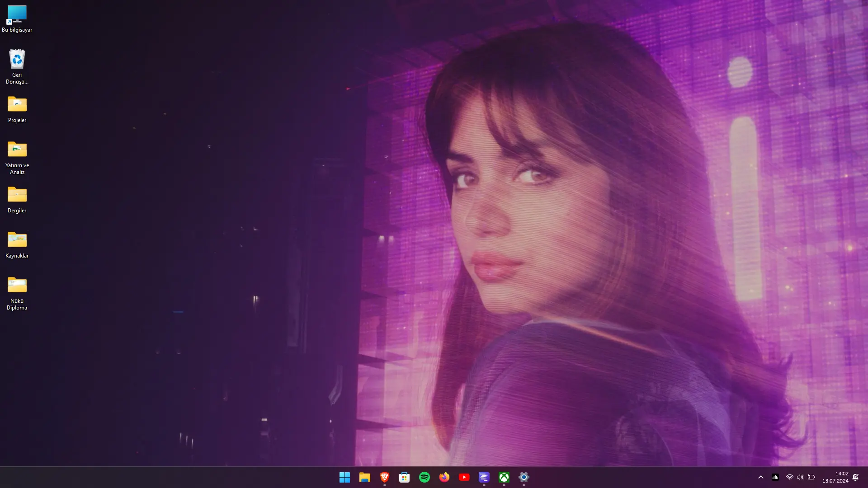Open File Explorer from the taskbar

point(364,477)
